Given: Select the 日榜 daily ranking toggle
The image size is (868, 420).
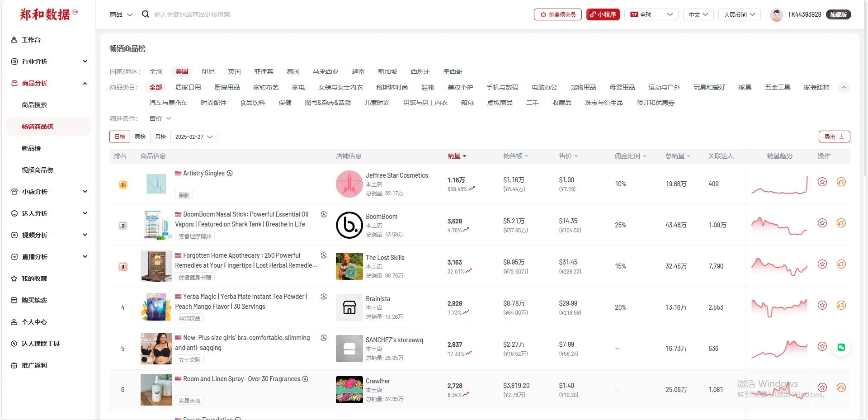Looking at the screenshot, I should click(x=120, y=137).
